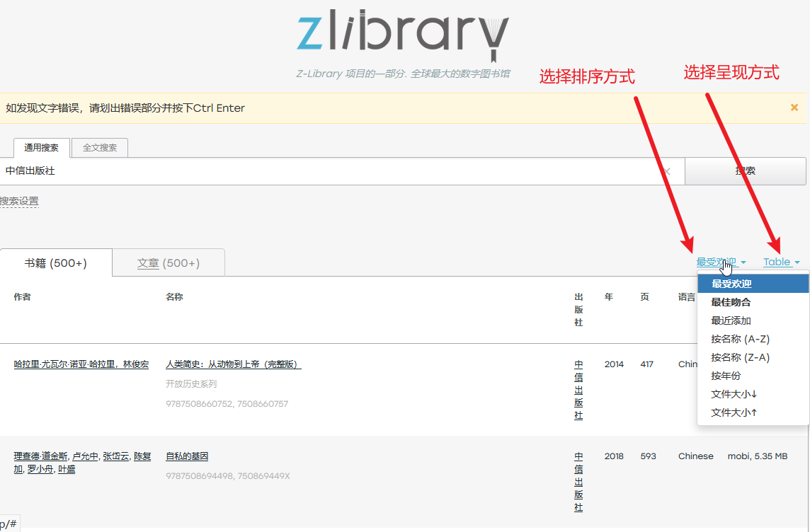810x532 pixels.
Task: Open the 搜索设置 link
Action: 19,202
